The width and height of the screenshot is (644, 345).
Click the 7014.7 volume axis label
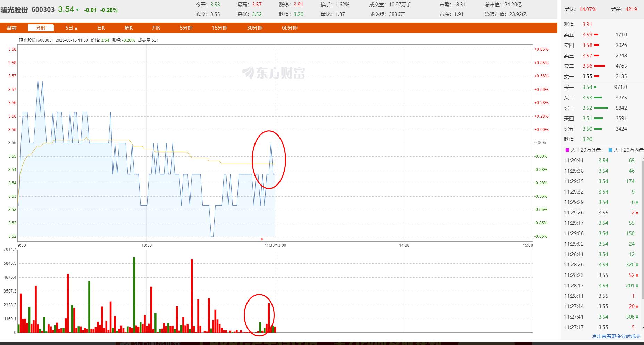pyautogui.click(x=10, y=249)
